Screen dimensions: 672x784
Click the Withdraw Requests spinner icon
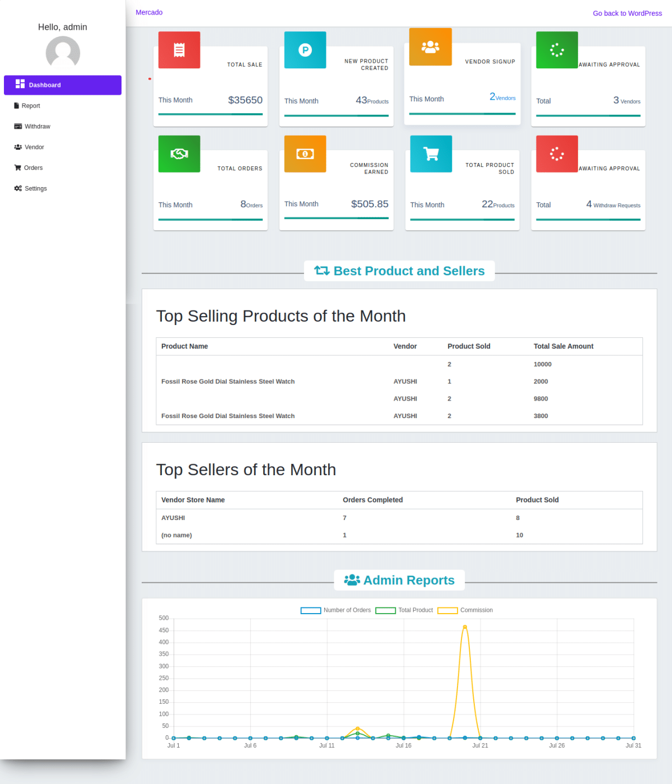pyautogui.click(x=556, y=154)
